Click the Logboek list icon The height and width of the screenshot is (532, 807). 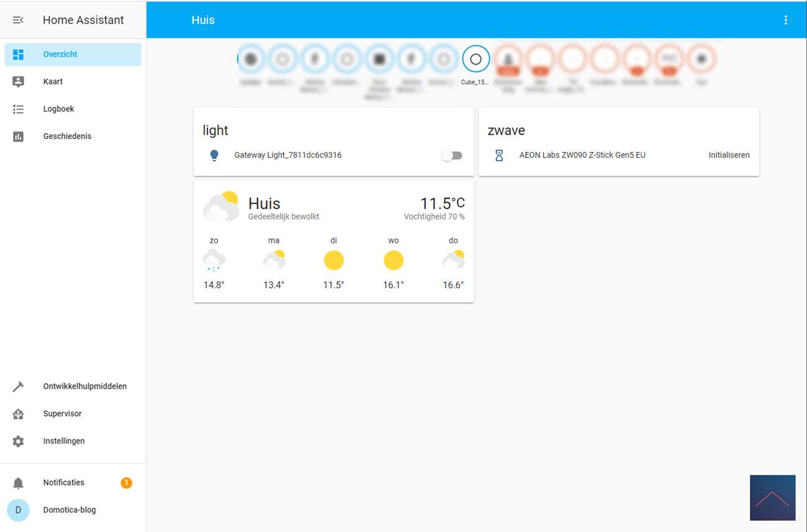pos(18,109)
